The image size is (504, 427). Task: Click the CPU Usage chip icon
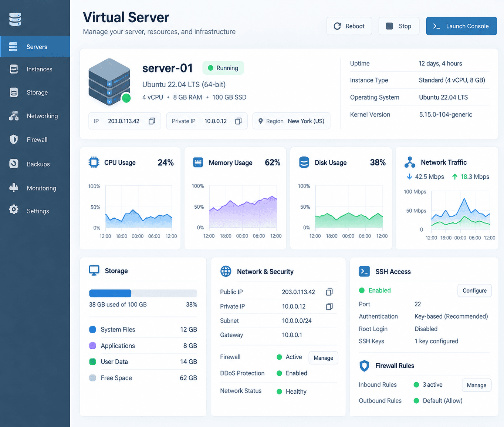click(94, 162)
